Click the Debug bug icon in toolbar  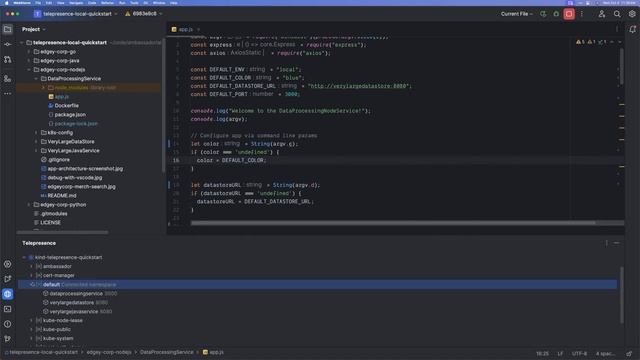click(556, 14)
